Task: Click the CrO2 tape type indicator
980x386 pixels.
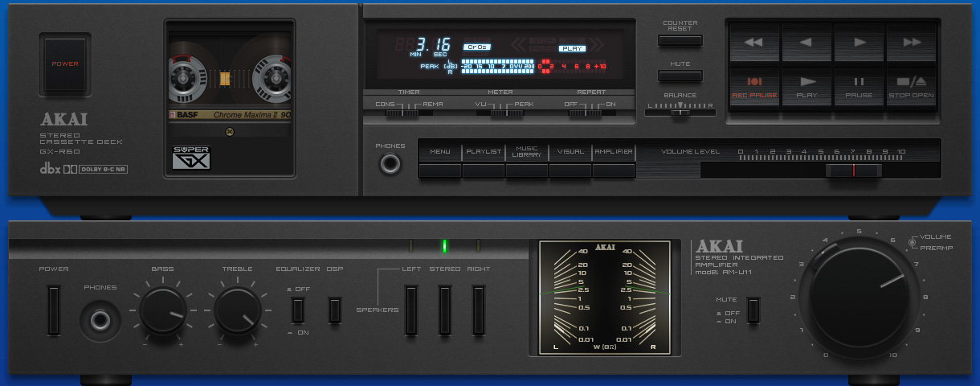Action: pyautogui.click(x=477, y=47)
